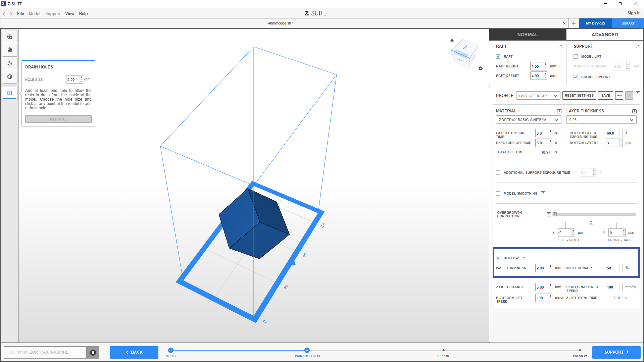Screen dimensions: 644x362
Task: Disable the Raft checkbox
Action: tap(498, 57)
